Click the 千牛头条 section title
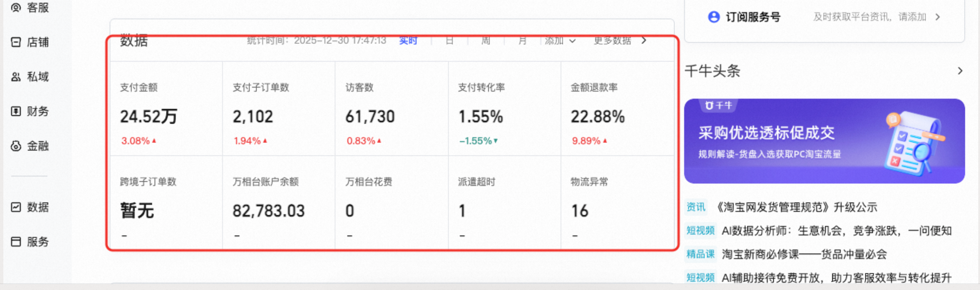The height and width of the screenshot is (290, 980). pos(713,71)
